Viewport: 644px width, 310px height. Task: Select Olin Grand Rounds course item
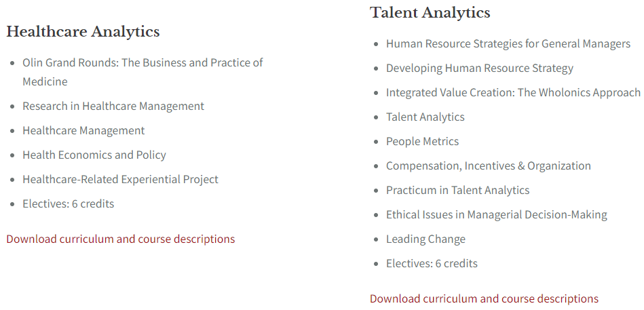(143, 72)
